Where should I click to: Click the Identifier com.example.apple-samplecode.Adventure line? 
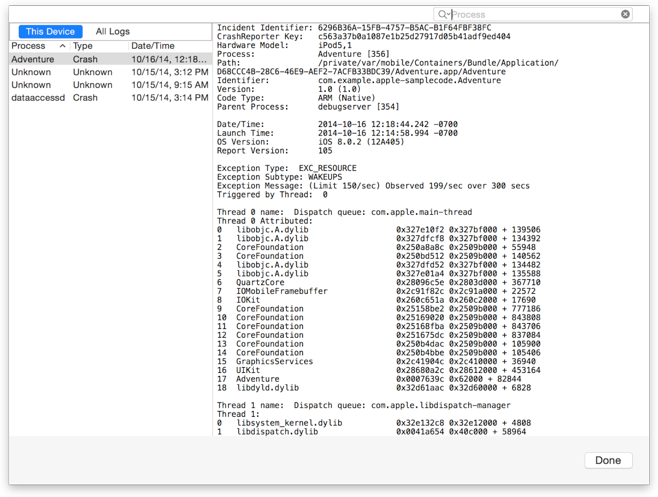359,81
